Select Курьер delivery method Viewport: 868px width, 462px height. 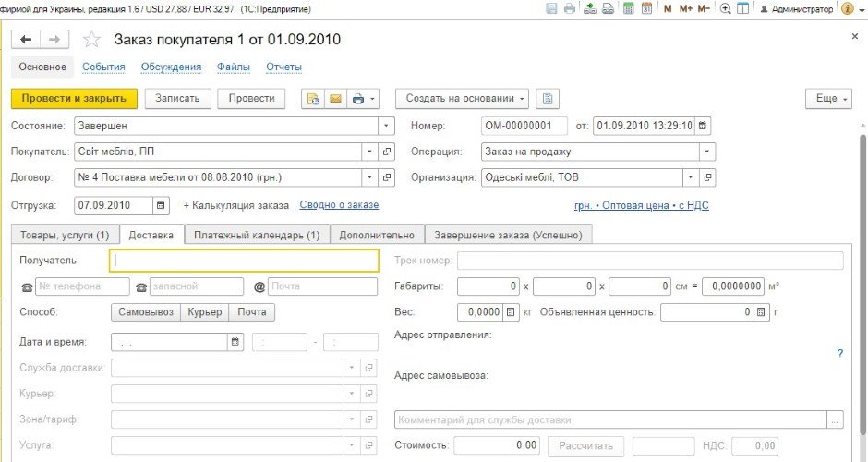(x=205, y=312)
